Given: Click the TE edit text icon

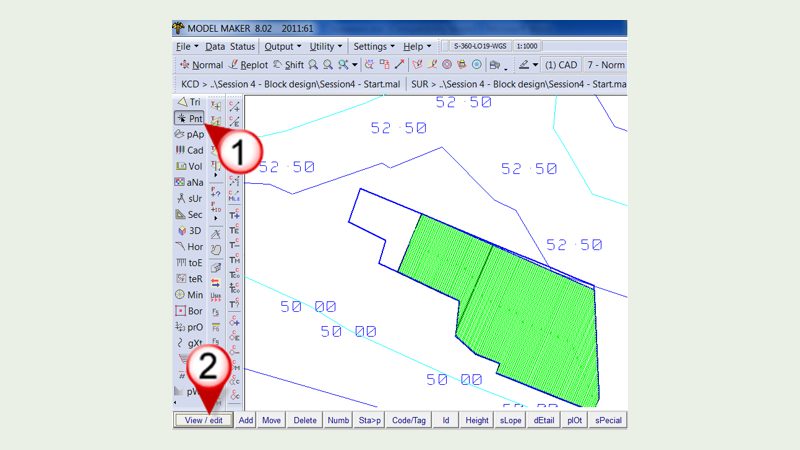Looking at the screenshot, I should pyautogui.click(x=234, y=230).
